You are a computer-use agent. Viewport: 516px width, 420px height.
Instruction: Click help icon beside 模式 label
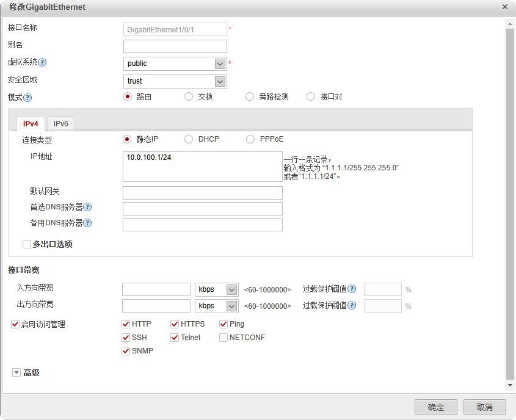point(27,97)
